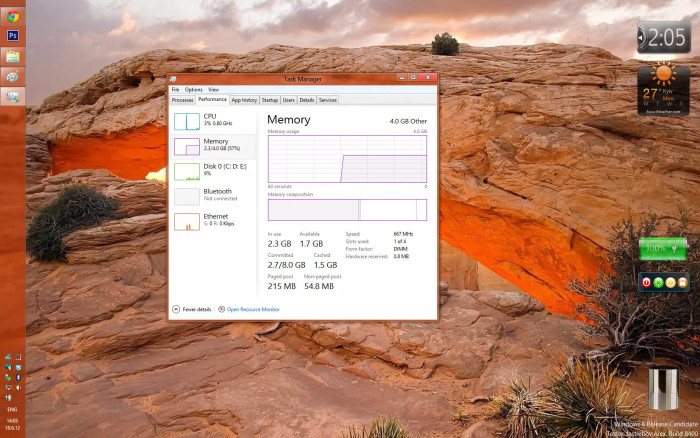Click the yellow button on power gadget
Viewport: 700px width, 438px height.
(670, 282)
